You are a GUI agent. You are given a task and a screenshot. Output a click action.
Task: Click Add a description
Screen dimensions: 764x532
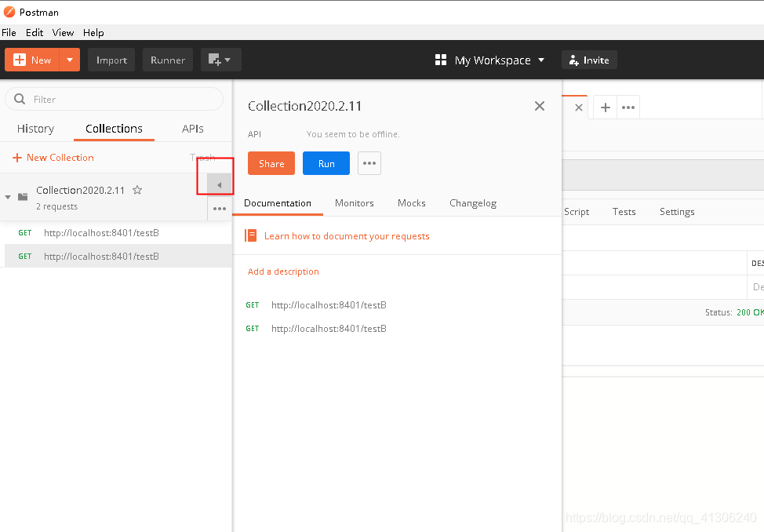pyautogui.click(x=283, y=271)
